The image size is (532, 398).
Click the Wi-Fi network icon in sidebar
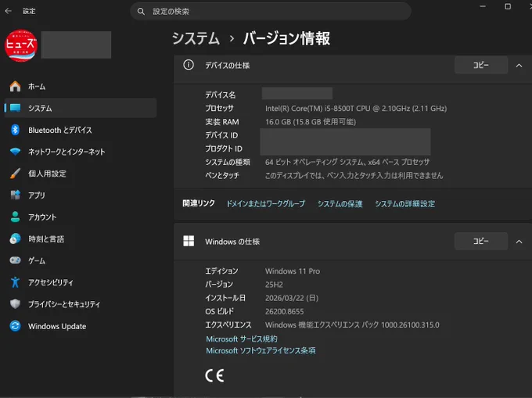pyautogui.click(x=16, y=151)
